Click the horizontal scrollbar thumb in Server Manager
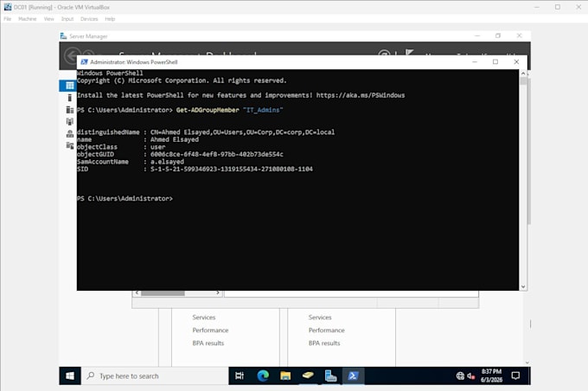This screenshot has width=588, height=391. tap(163, 293)
